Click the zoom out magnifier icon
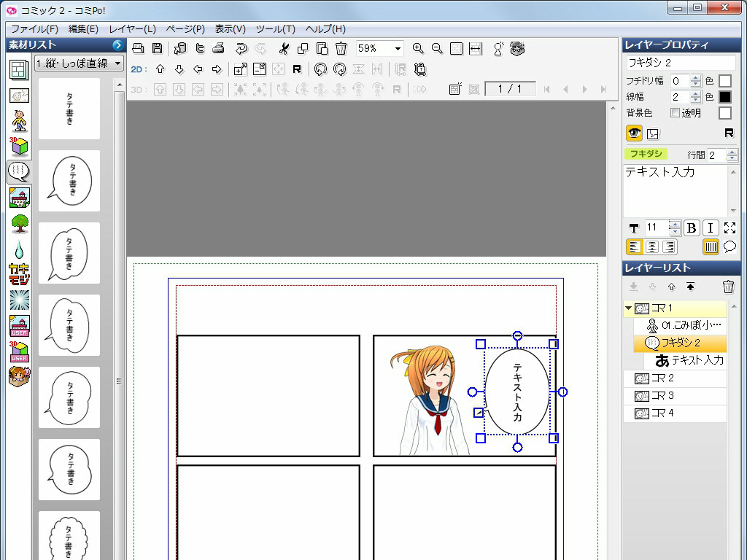 pos(437,49)
